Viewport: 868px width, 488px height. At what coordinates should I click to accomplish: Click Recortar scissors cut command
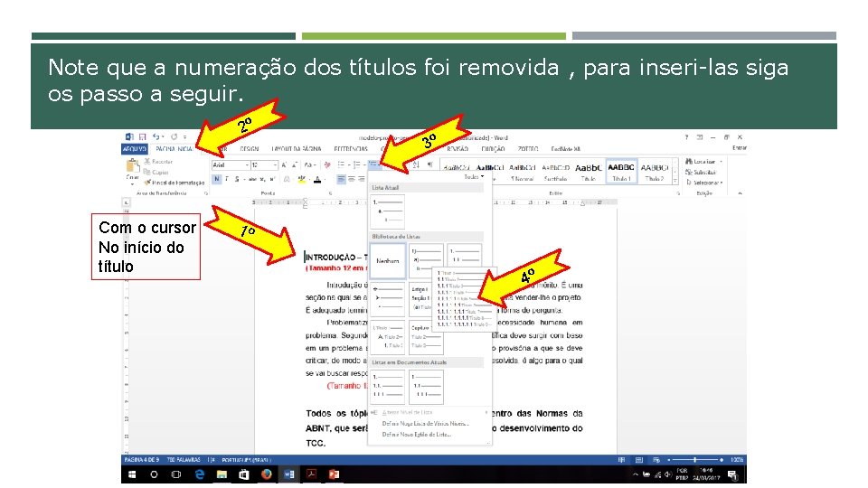pos(158,162)
